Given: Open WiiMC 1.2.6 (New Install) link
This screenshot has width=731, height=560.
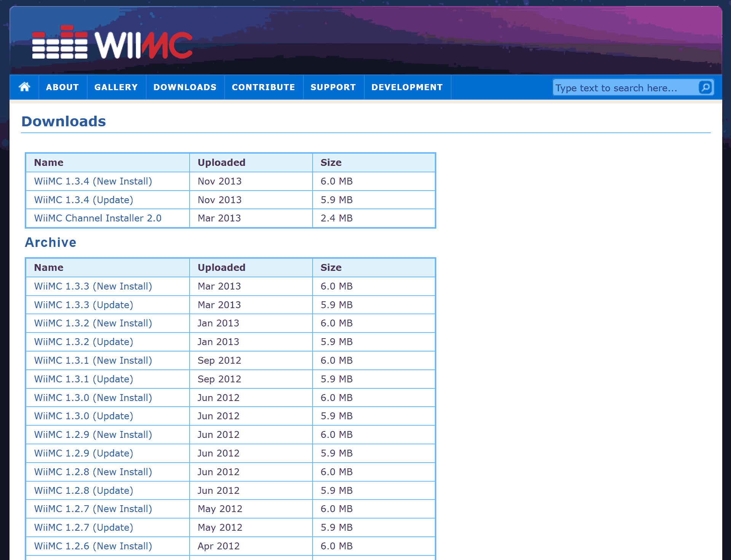Looking at the screenshot, I should click(93, 546).
